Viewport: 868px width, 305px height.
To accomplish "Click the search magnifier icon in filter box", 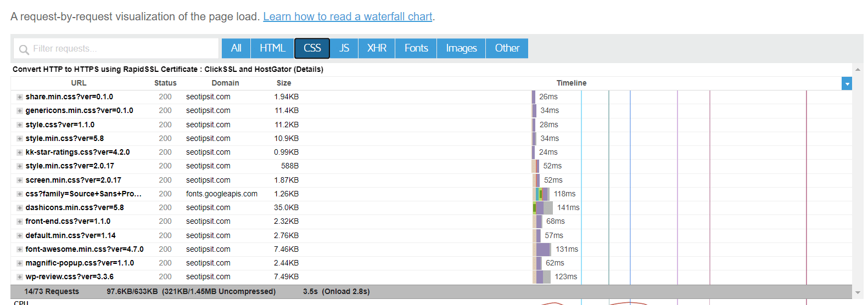I will (x=24, y=49).
